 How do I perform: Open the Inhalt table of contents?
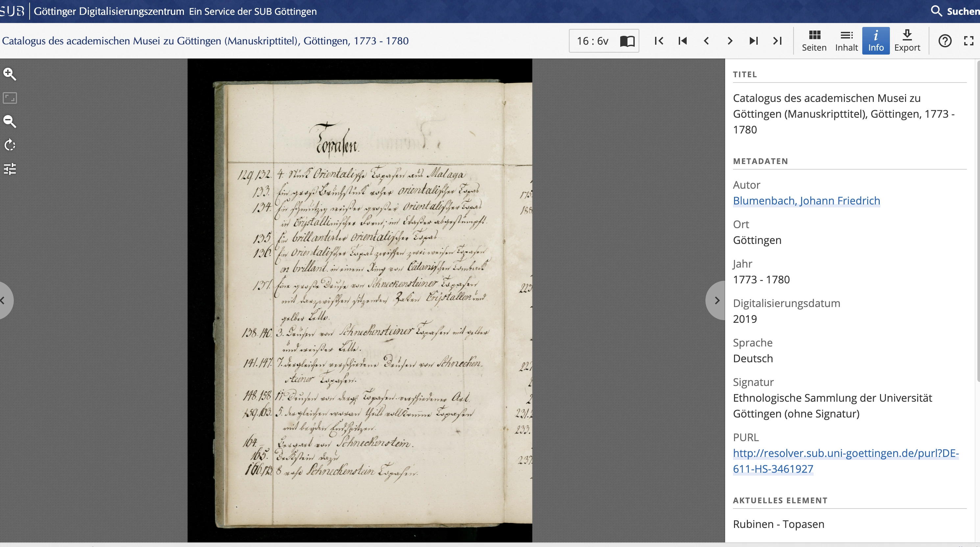[846, 41]
